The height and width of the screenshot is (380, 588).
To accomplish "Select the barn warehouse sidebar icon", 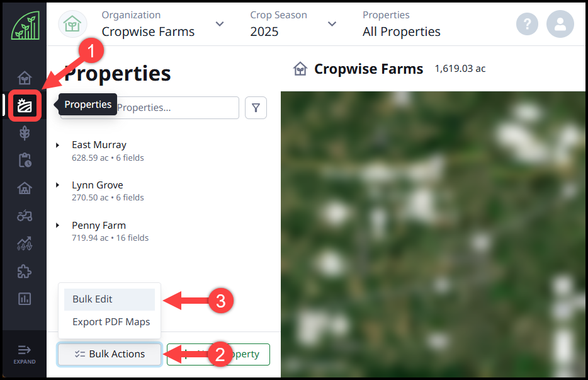I will click(x=25, y=188).
